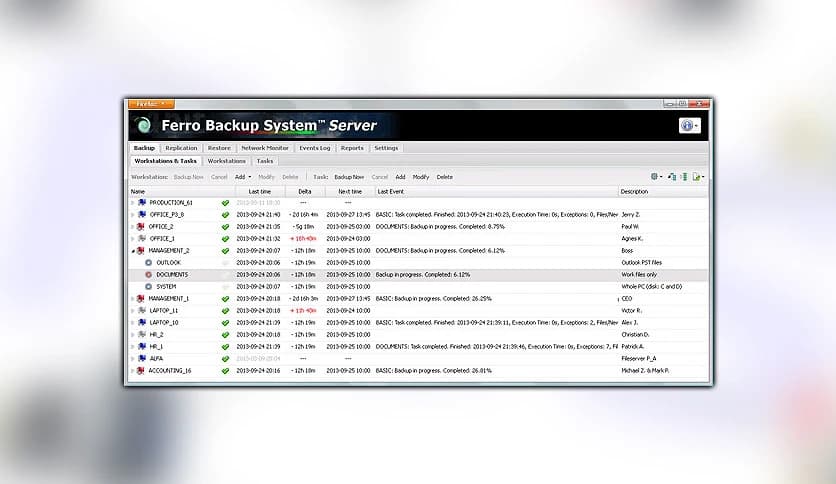Click the LAPTOP_11 workstation icon
Image resolution: width=836 pixels, height=484 pixels.
click(142, 310)
